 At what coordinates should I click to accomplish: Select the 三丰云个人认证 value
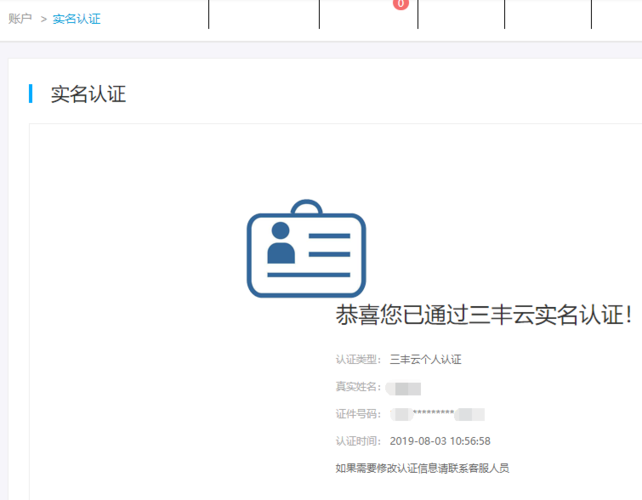426,360
